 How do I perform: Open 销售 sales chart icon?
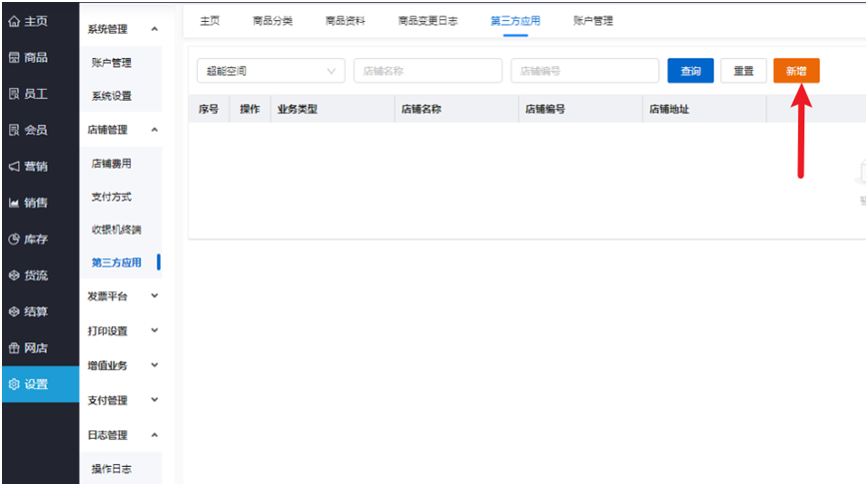click(14, 203)
